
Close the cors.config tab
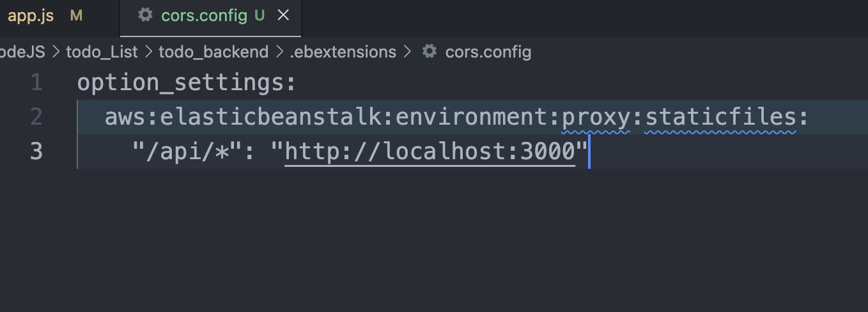click(x=283, y=16)
